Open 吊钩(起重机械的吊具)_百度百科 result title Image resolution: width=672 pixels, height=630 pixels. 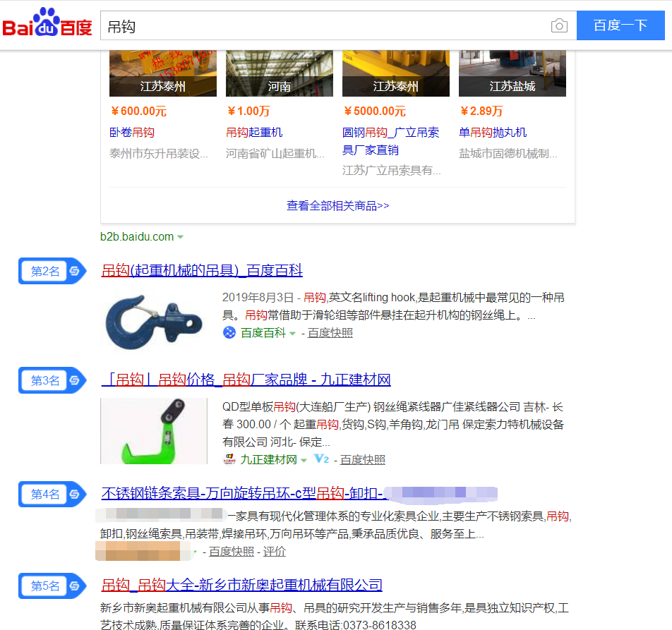[202, 270]
